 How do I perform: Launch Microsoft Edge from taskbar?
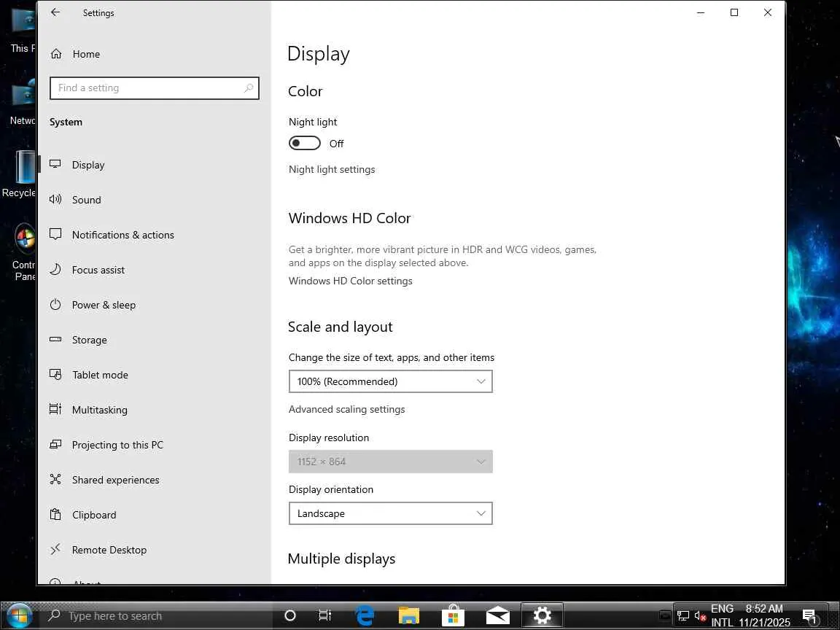tap(365, 616)
